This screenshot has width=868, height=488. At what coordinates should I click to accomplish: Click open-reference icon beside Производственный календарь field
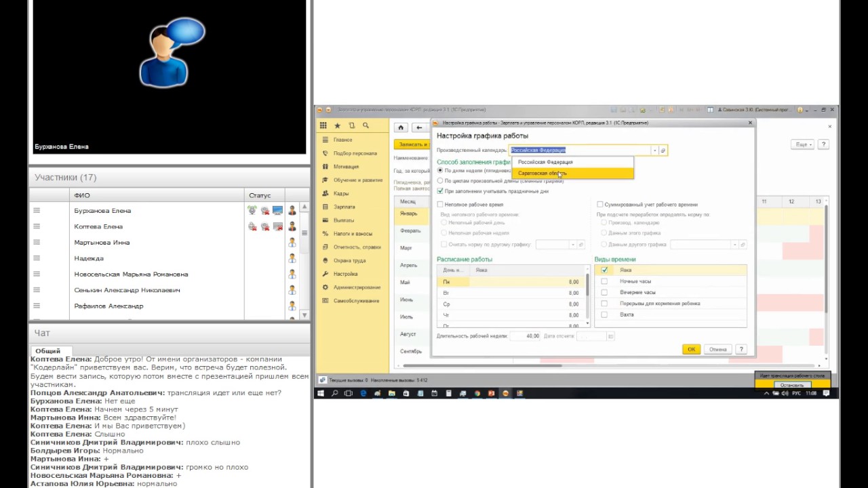(x=663, y=150)
